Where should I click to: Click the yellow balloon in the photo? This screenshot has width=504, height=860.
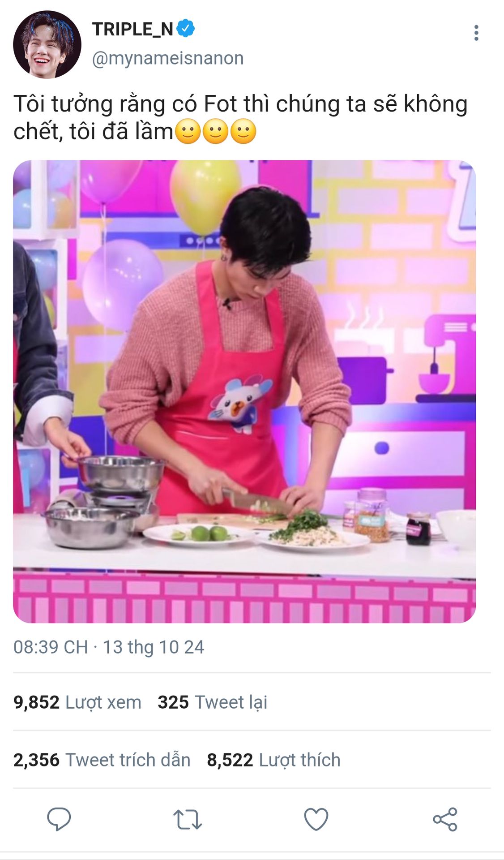point(204,197)
